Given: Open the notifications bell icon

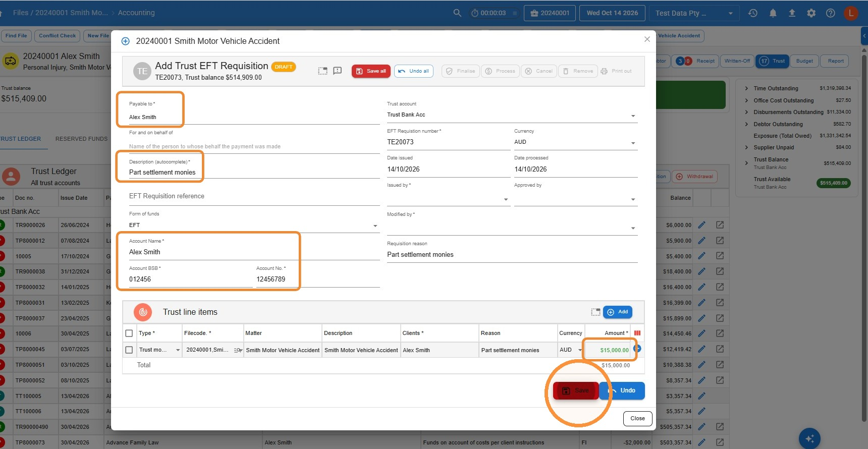Looking at the screenshot, I should pos(773,13).
